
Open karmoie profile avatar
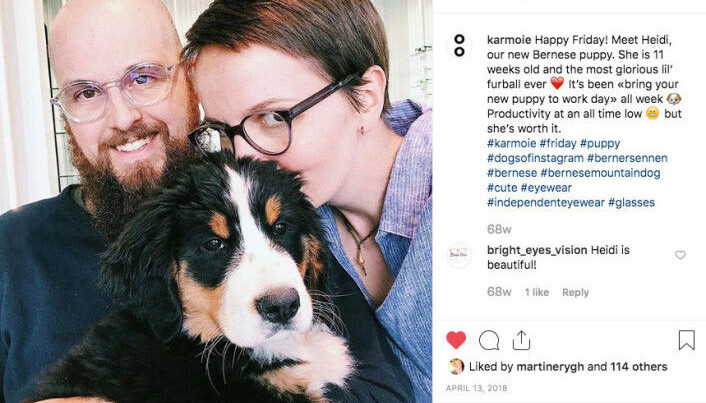point(459,45)
